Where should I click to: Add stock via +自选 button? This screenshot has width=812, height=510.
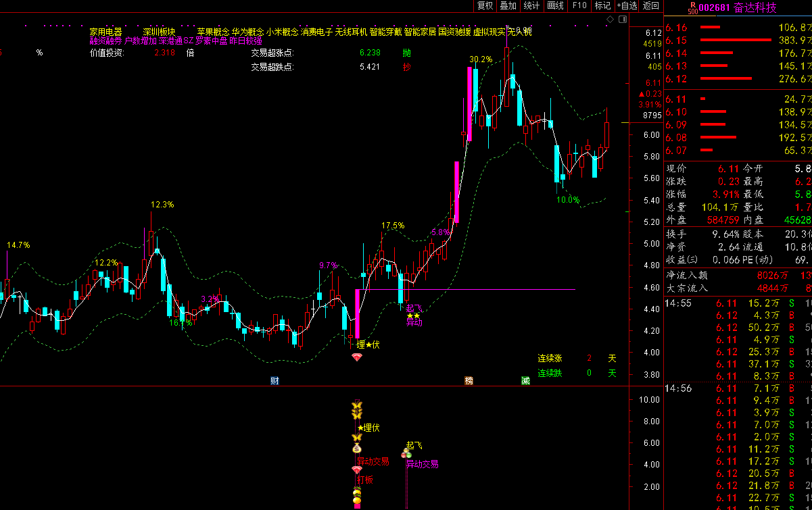pos(626,5)
